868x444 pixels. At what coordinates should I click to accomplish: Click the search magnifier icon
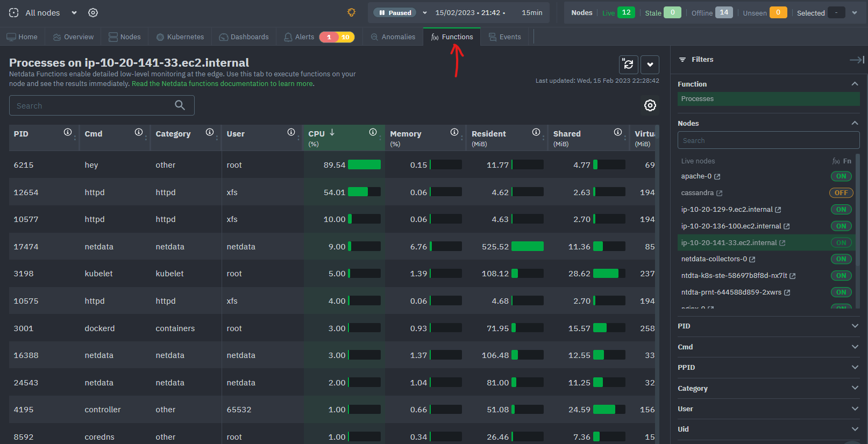(180, 105)
